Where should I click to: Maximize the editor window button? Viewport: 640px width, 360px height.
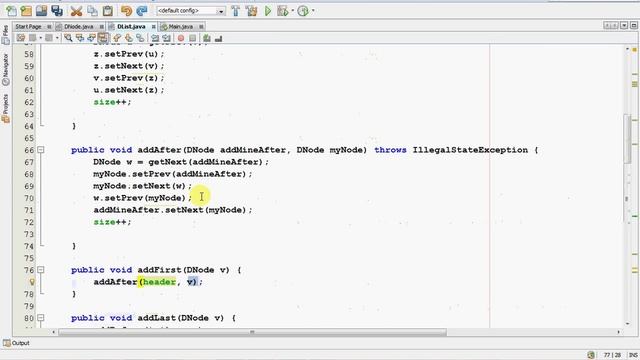coord(633,26)
